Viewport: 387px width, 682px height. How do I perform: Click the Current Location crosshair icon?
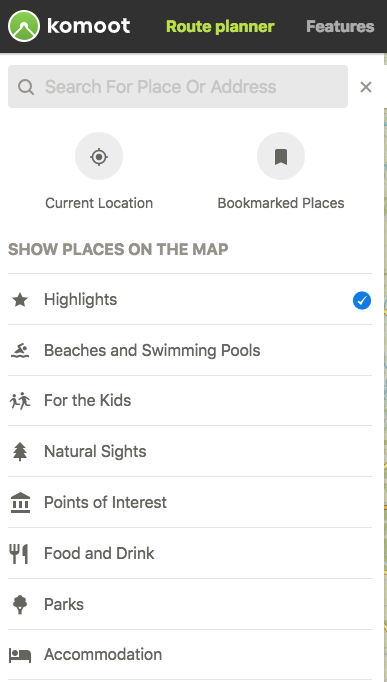click(99, 156)
